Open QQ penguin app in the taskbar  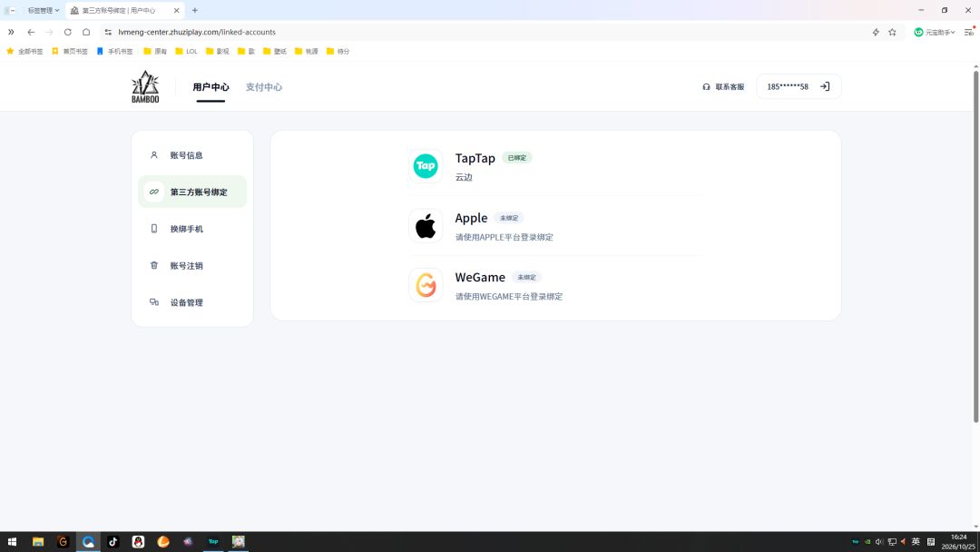(138, 542)
